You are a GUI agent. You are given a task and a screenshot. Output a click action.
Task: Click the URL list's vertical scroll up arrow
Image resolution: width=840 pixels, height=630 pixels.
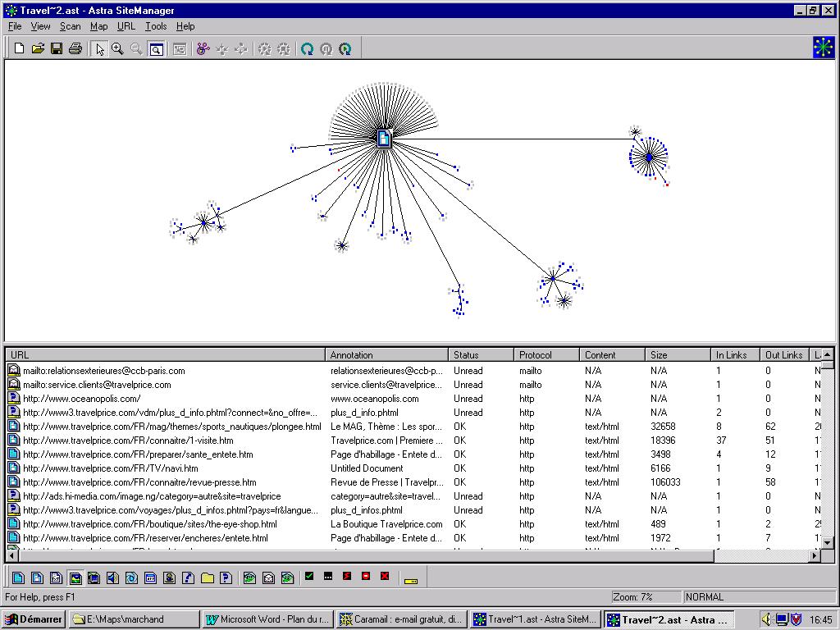pyautogui.click(x=827, y=354)
